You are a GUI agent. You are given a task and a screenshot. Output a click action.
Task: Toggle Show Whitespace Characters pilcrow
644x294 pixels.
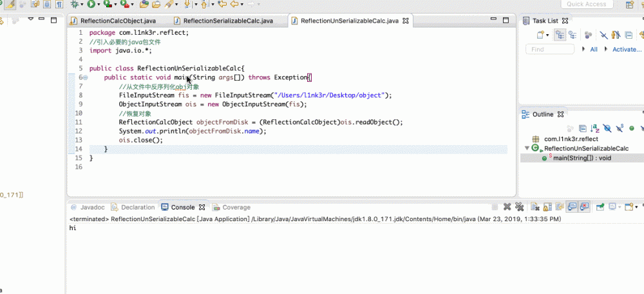(59, 4)
